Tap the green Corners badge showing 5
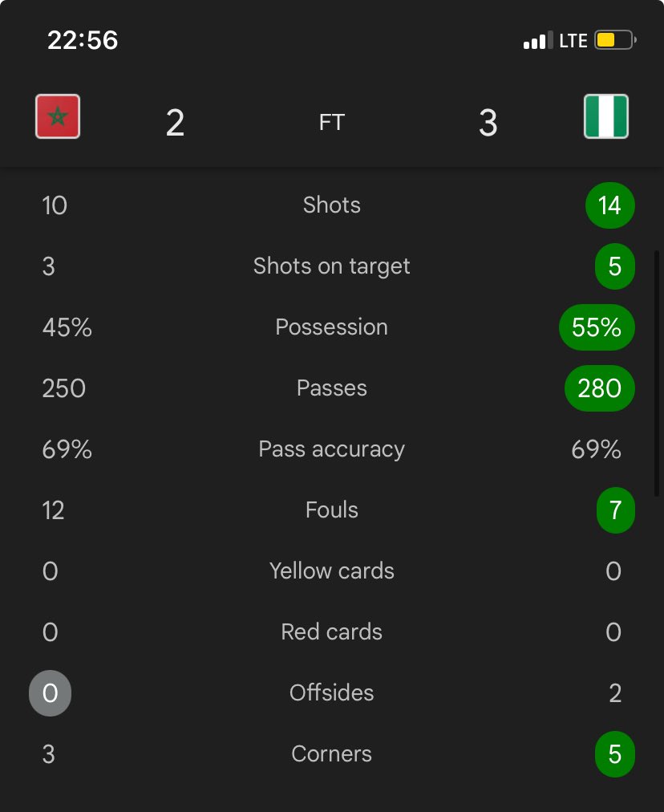The width and height of the screenshot is (664, 812). click(x=615, y=753)
